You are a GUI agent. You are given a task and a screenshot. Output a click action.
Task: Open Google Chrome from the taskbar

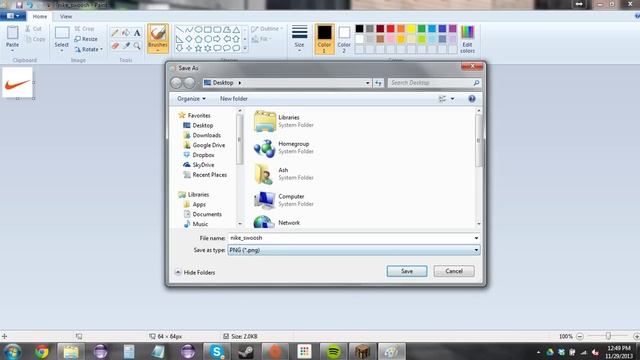(x=42, y=351)
